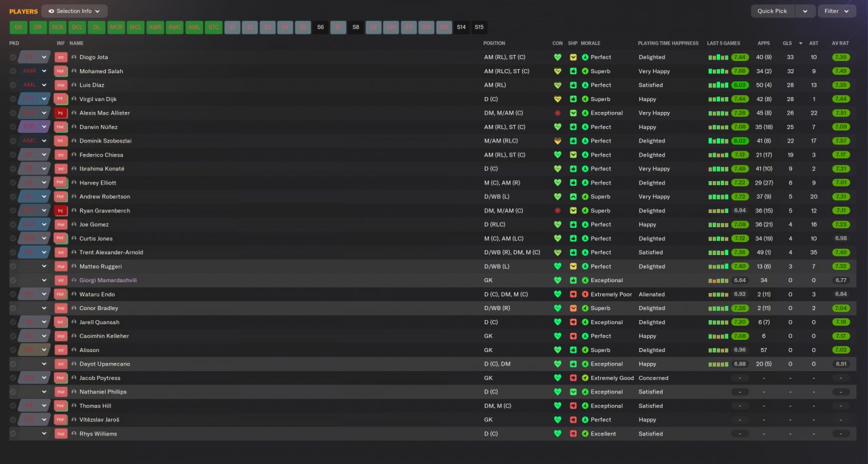Click Luis Díaz's 8.02 last-game rating
The width and height of the screenshot is (868, 464).
pos(740,85)
